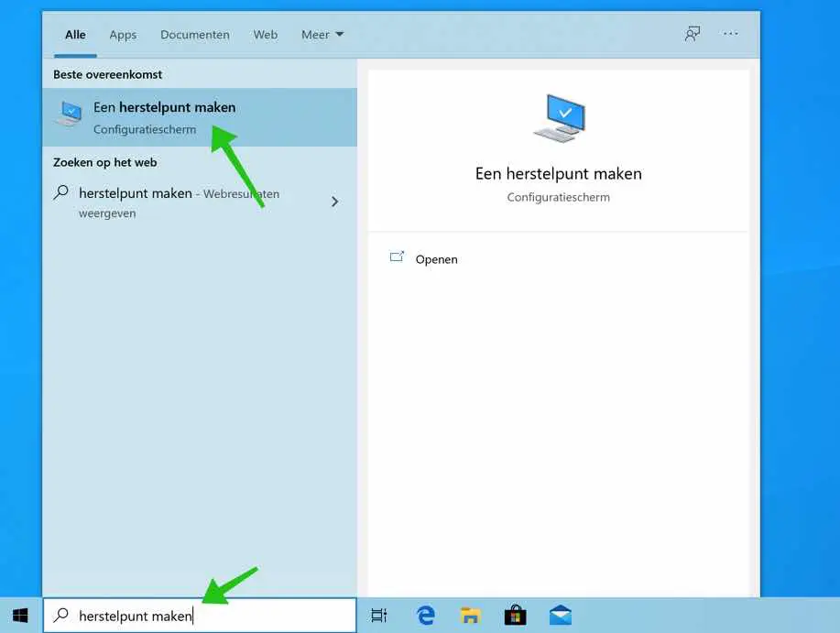Click the magnifier icon beside web result
Viewport: 840px width, 633px height.
[61, 192]
